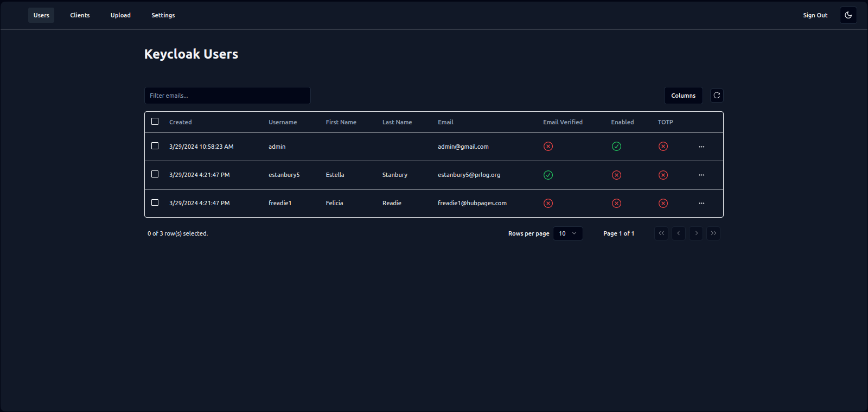
Task: Click the Last Name column header
Action: pyautogui.click(x=397, y=122)
